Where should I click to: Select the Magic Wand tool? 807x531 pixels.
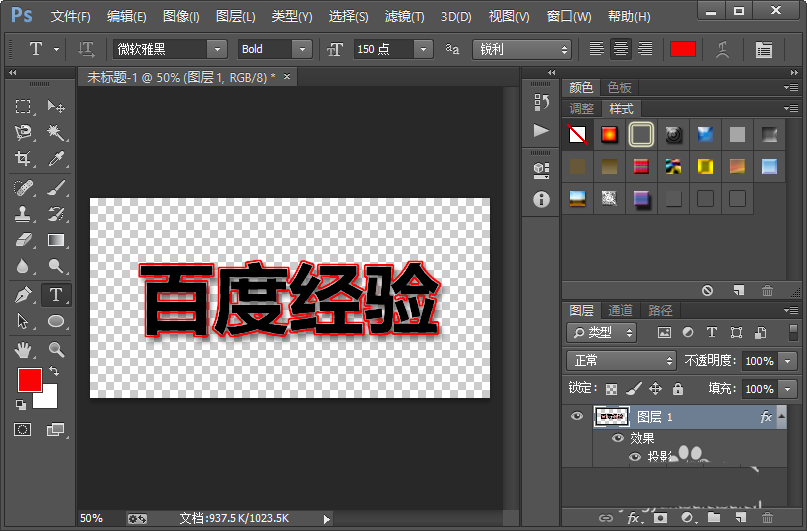pos(56,132)
